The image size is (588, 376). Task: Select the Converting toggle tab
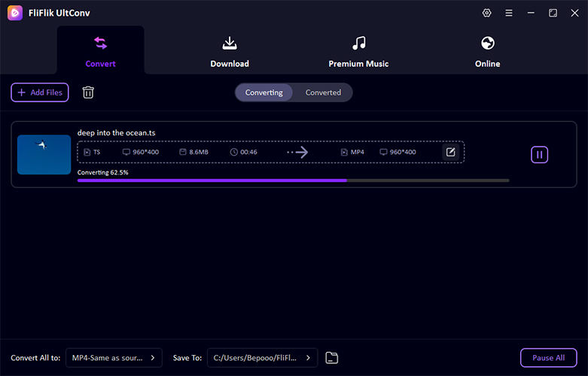tap(264, 92)
